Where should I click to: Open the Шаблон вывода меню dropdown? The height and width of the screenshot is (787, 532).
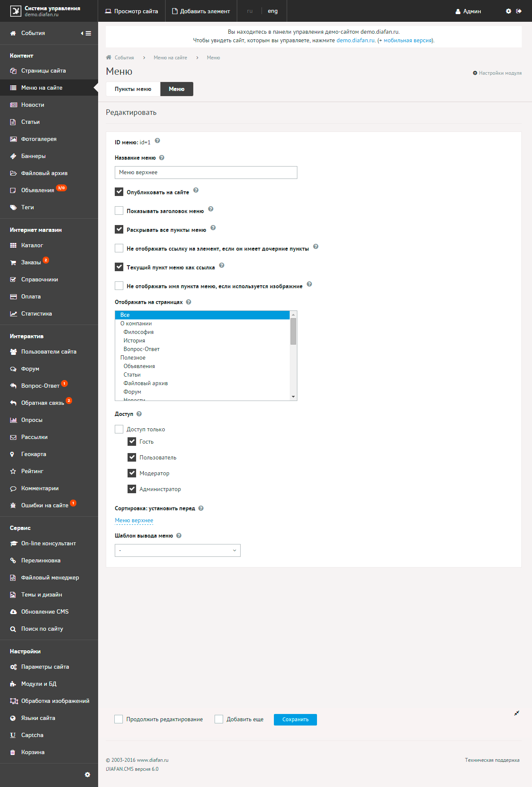click(x=177, y=550)
